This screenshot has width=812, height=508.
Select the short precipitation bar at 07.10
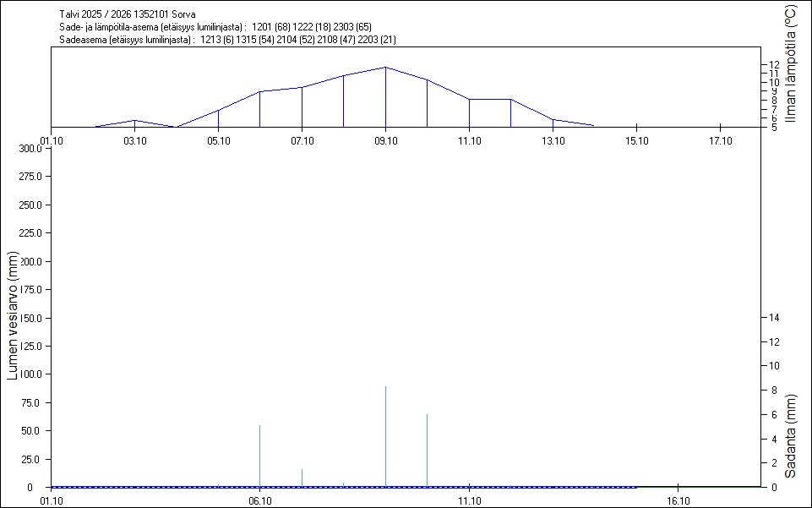[x=302, y=478]
